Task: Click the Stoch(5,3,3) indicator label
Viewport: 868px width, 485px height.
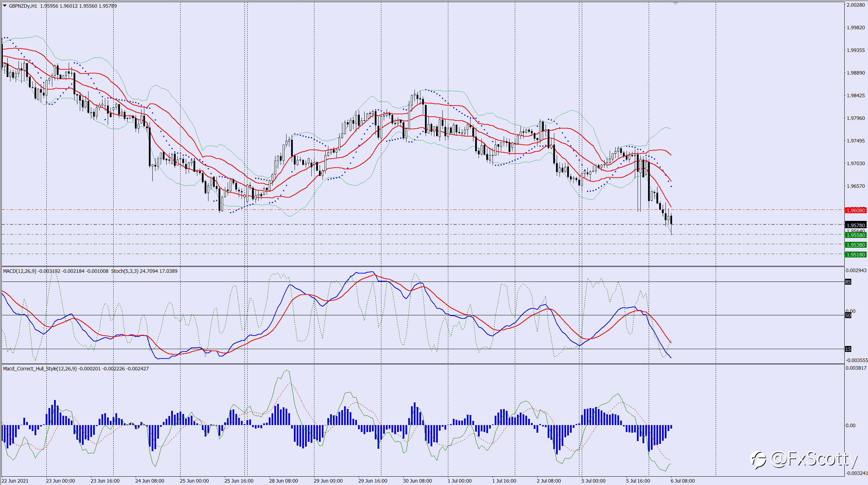Action: (125, 271)
